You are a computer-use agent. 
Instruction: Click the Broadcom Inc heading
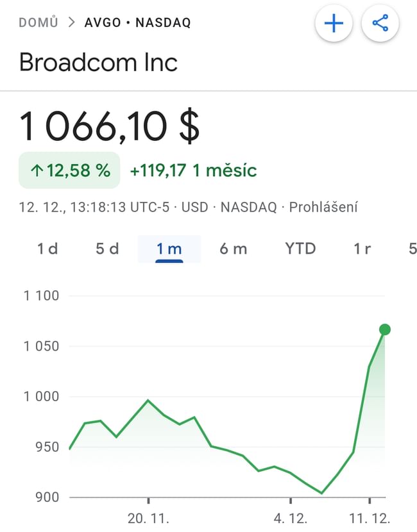click(x=98, y=62)
